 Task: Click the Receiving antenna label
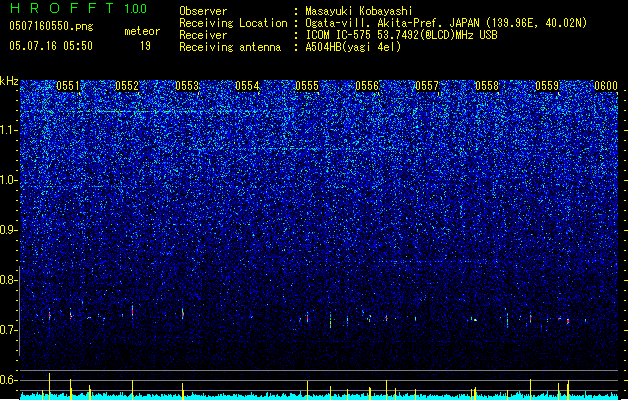230,47
